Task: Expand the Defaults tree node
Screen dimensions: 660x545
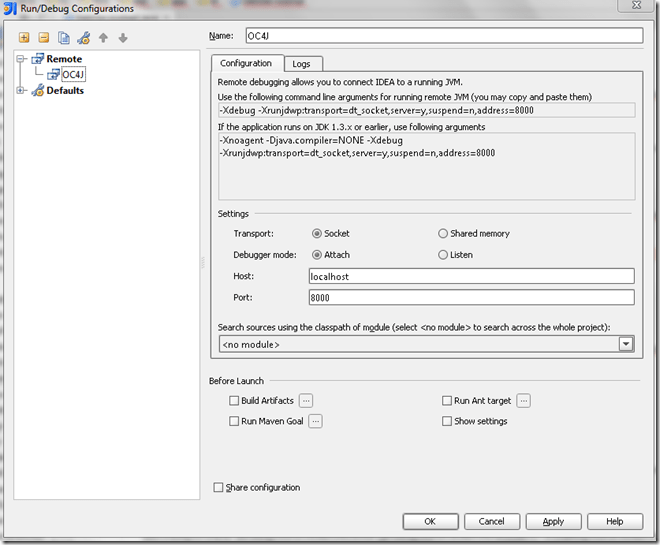Action: tap(21, 91)
